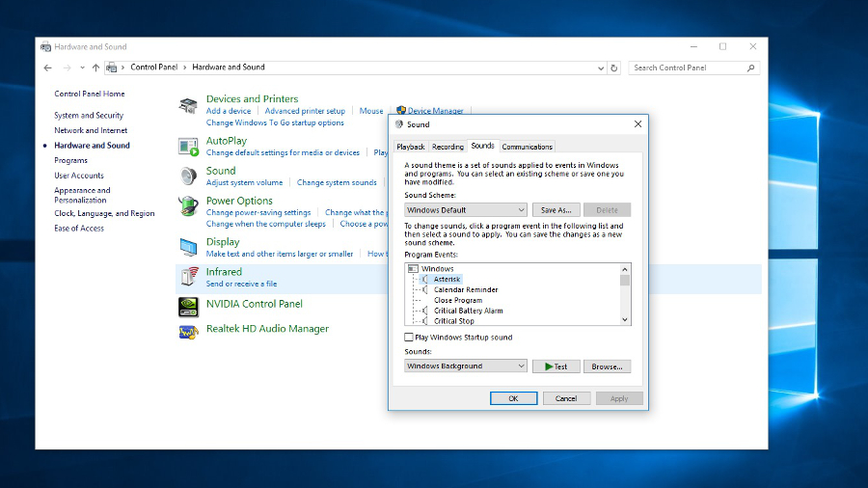Confirm with the OK button

tap(513, 398)
